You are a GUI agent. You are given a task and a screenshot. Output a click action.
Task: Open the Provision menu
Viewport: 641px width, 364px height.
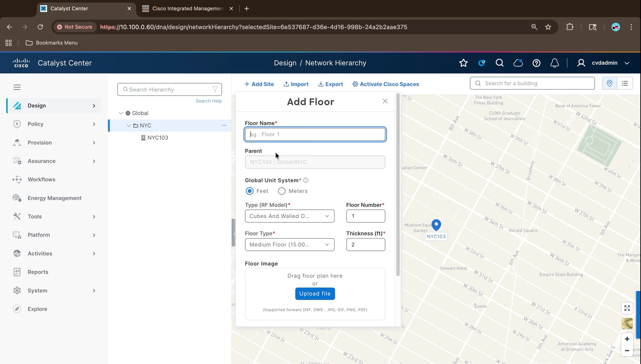tap(54, 143)
